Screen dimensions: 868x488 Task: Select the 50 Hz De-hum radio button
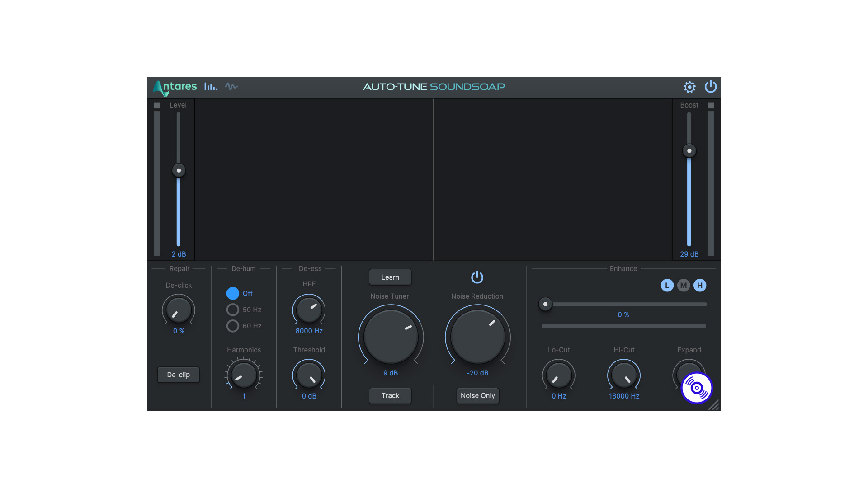point(232,309)
